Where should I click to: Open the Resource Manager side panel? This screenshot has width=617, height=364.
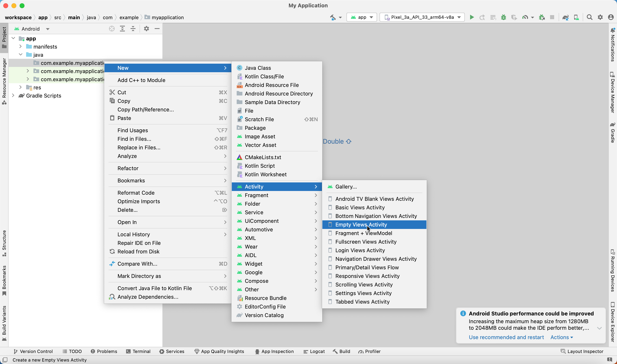tap(4, 81)
